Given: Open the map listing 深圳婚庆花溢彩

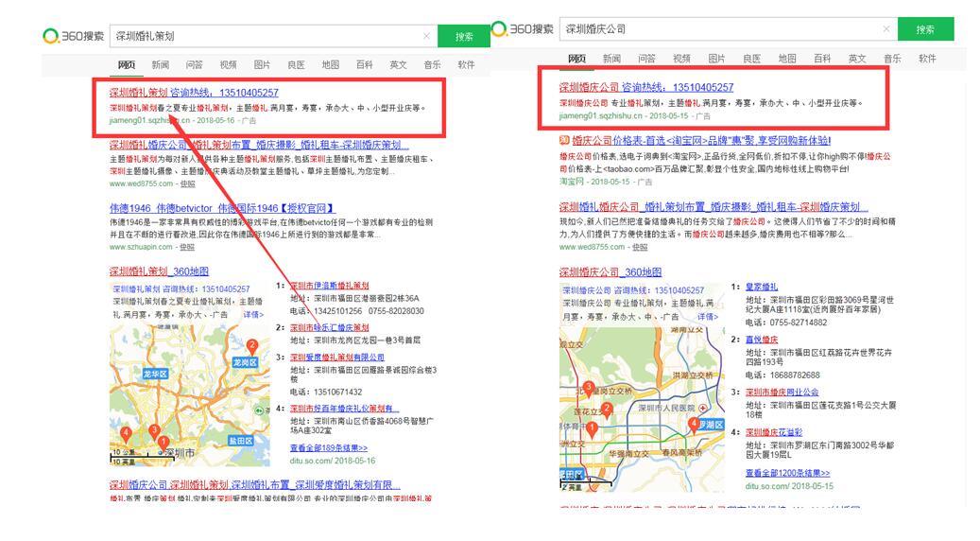Looking at the screenshot, I should click(774, 433).
